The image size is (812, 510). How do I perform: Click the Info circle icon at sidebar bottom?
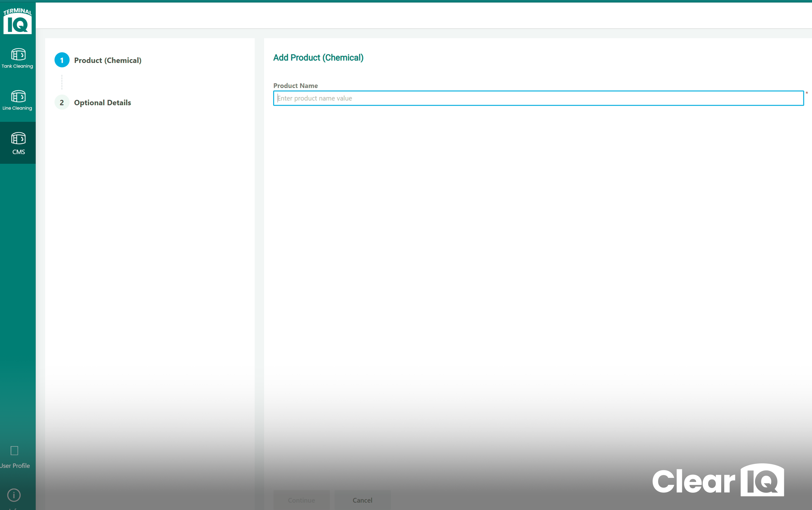14,495
